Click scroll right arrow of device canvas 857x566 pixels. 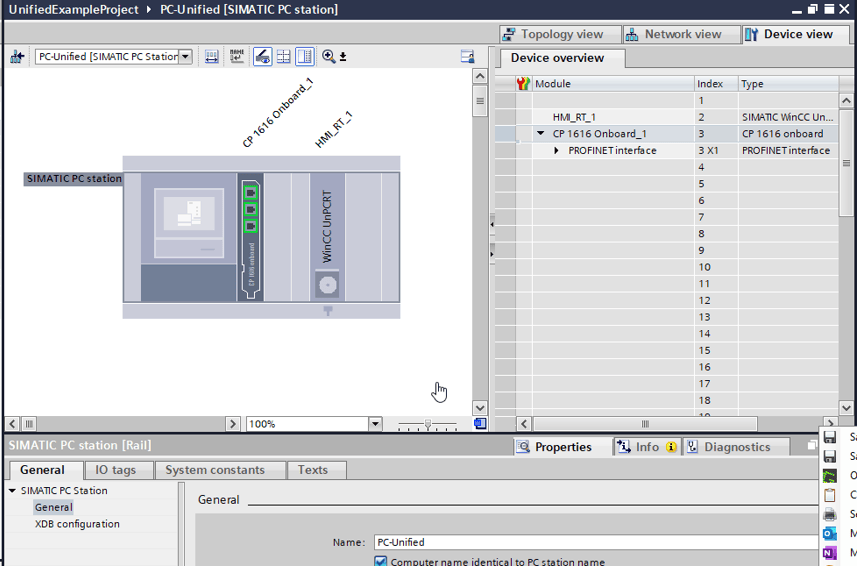[x=232, y=424]
